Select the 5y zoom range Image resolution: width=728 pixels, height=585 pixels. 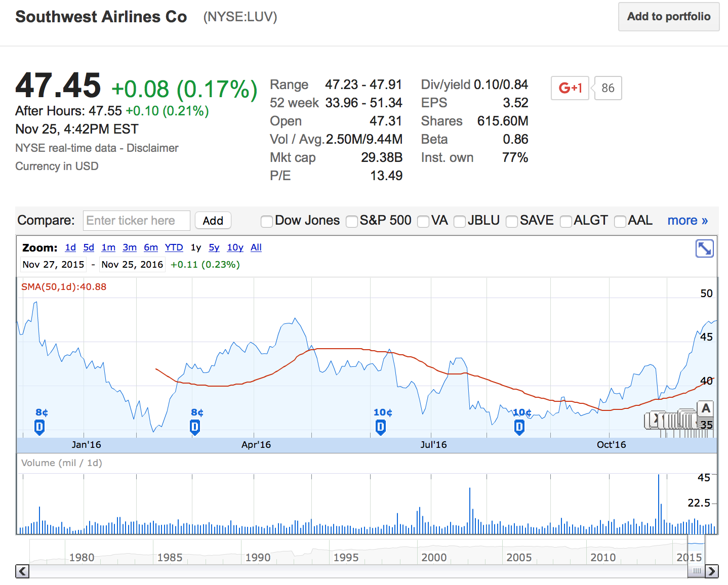pyautogui.click(x=214, y=247)
